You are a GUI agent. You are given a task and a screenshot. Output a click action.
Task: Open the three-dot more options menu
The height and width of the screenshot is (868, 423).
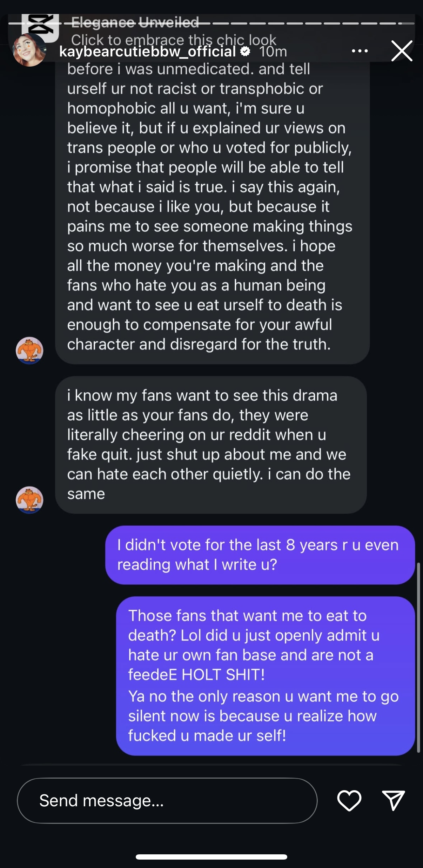(360, 51)
